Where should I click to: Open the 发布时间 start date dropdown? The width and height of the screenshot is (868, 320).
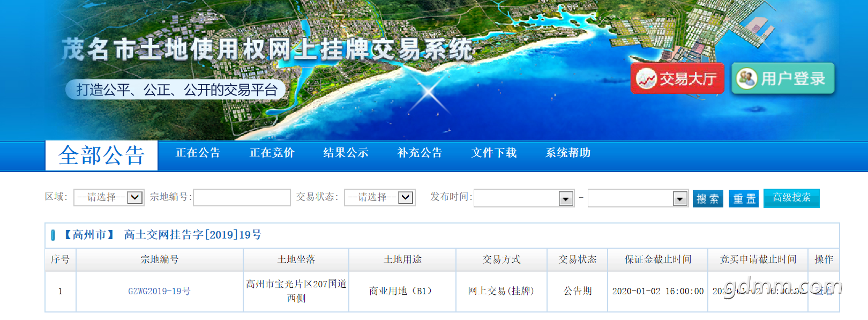click(566, 199)
